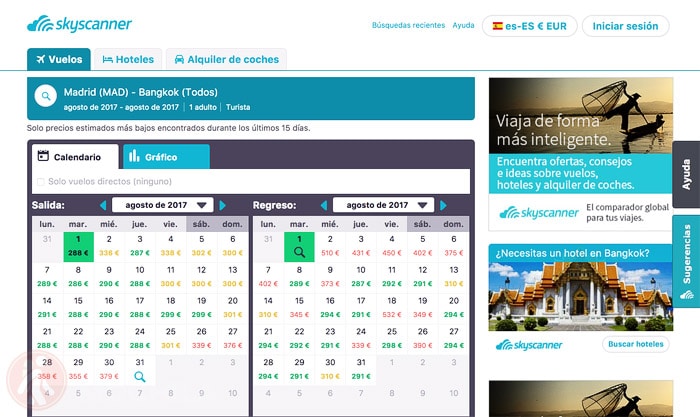Go to previous return month arrow

324,205
